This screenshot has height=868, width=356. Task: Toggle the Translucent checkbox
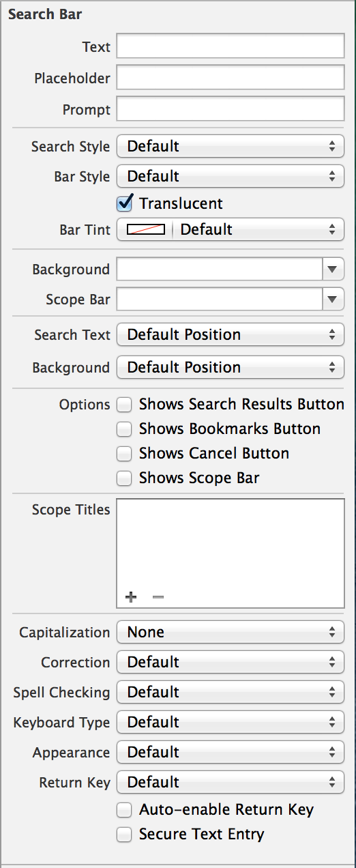pos(124,203)
